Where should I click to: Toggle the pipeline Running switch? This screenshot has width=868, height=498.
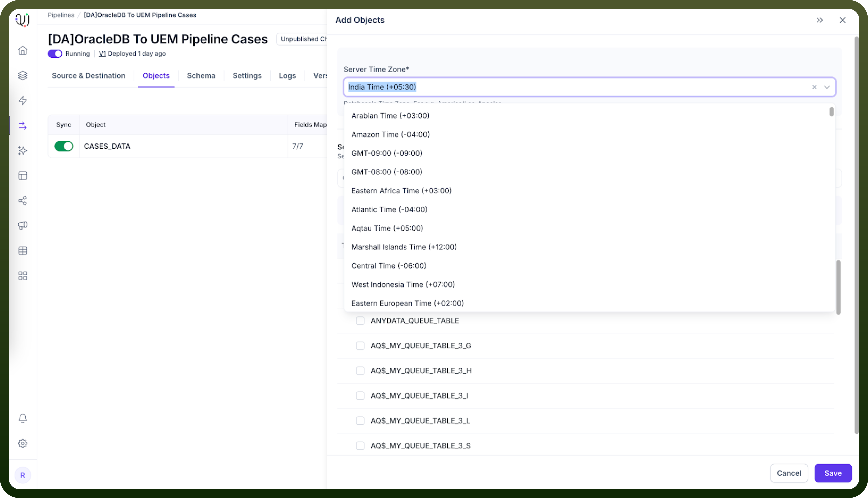(55, 54)
